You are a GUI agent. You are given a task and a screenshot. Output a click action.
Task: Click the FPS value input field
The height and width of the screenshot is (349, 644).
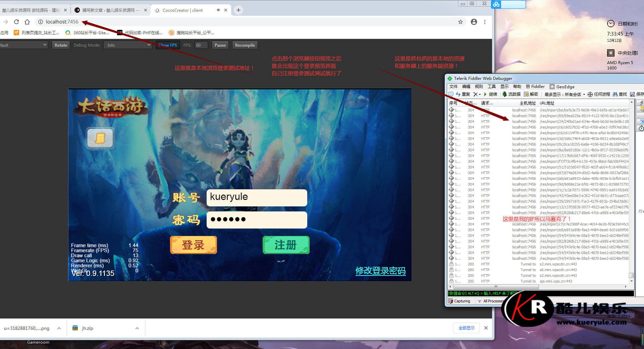201,45
